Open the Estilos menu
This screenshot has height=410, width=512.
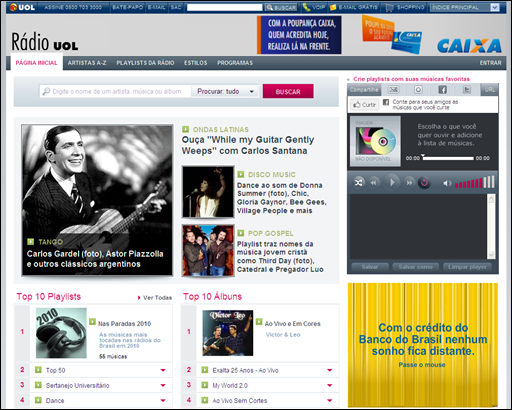coord(196,63)
